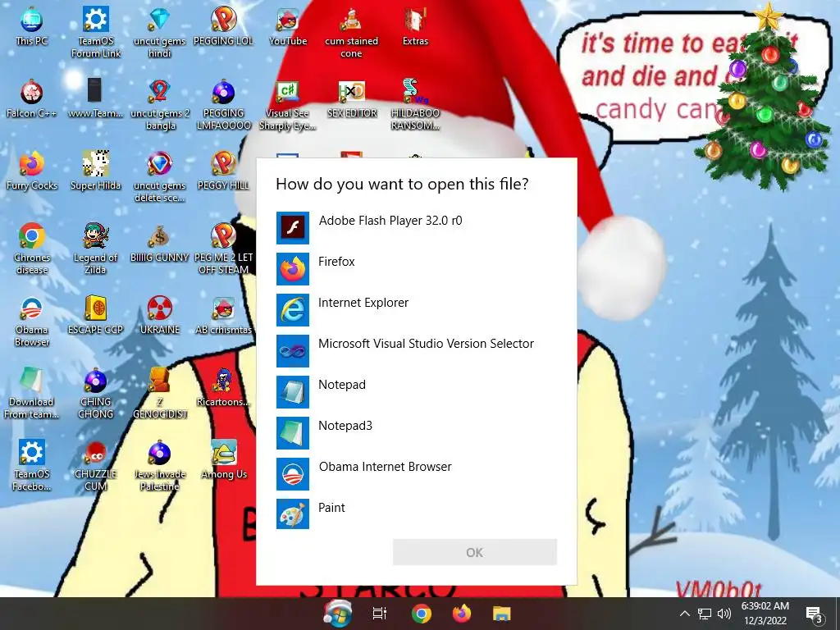Select Firefox in the open-with list
The image size is (840, 630).
click(416, 269)
